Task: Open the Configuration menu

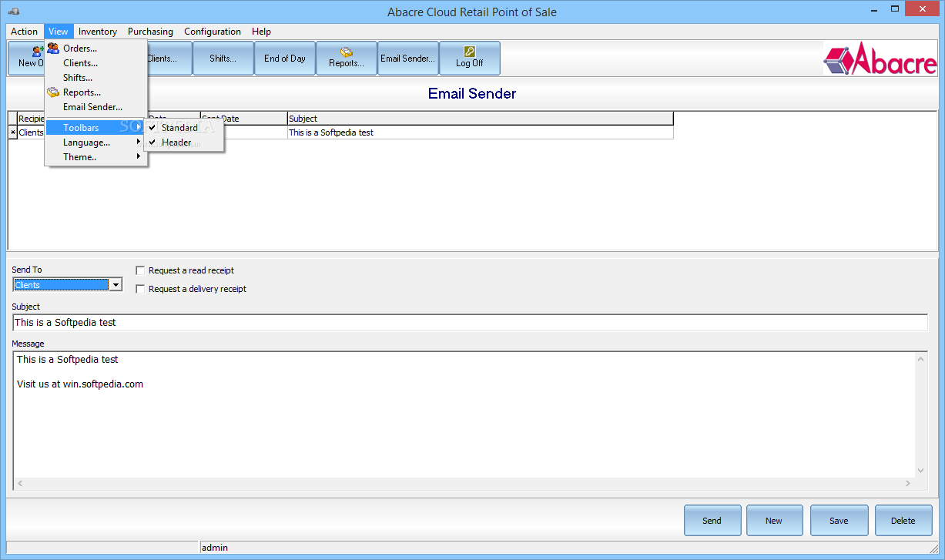Action: tap(213, 32)
